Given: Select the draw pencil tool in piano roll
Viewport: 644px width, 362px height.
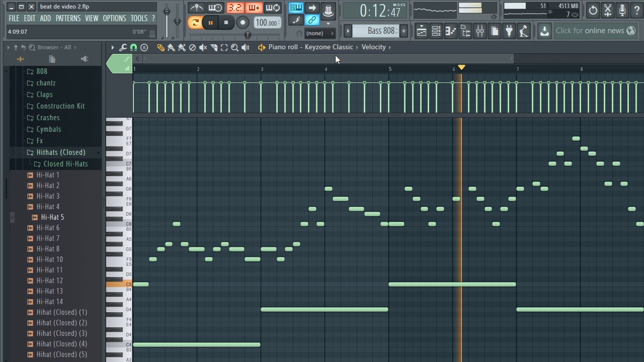Looking at the screenshot, I should point(160,47).
